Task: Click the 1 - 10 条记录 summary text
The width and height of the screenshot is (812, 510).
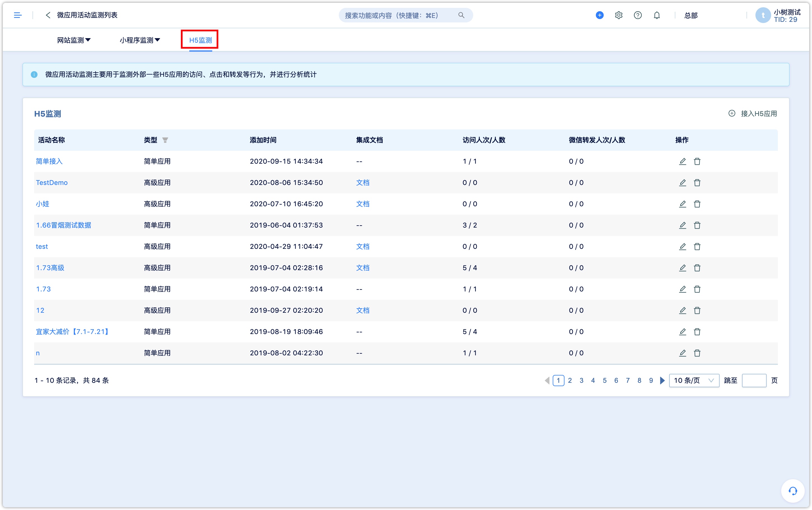Action: point(71,381)
